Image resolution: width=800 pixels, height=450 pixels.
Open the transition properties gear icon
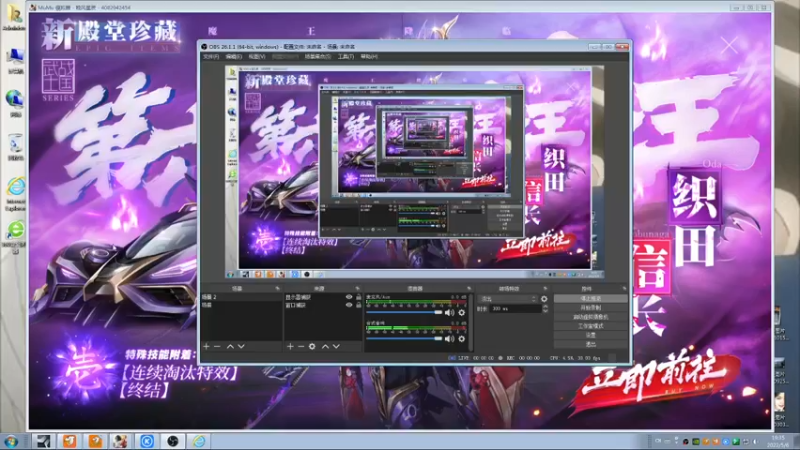[544, 299]
